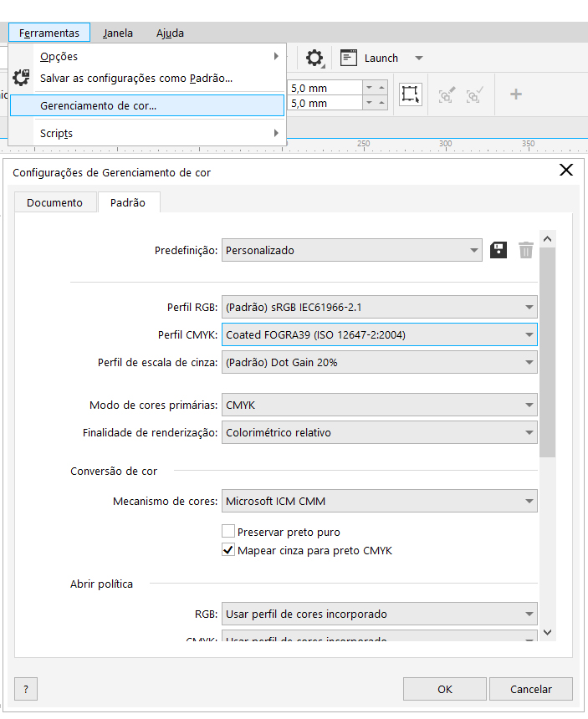Click the plus add icon in toolbar
588x719 pixels.
click(x=516, y=94)
